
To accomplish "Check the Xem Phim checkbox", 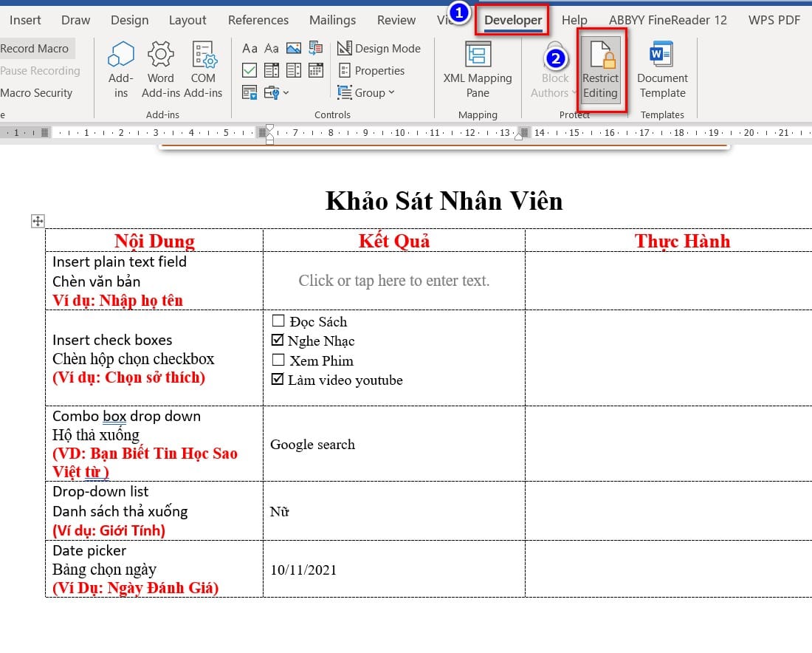I will (278, 360).
